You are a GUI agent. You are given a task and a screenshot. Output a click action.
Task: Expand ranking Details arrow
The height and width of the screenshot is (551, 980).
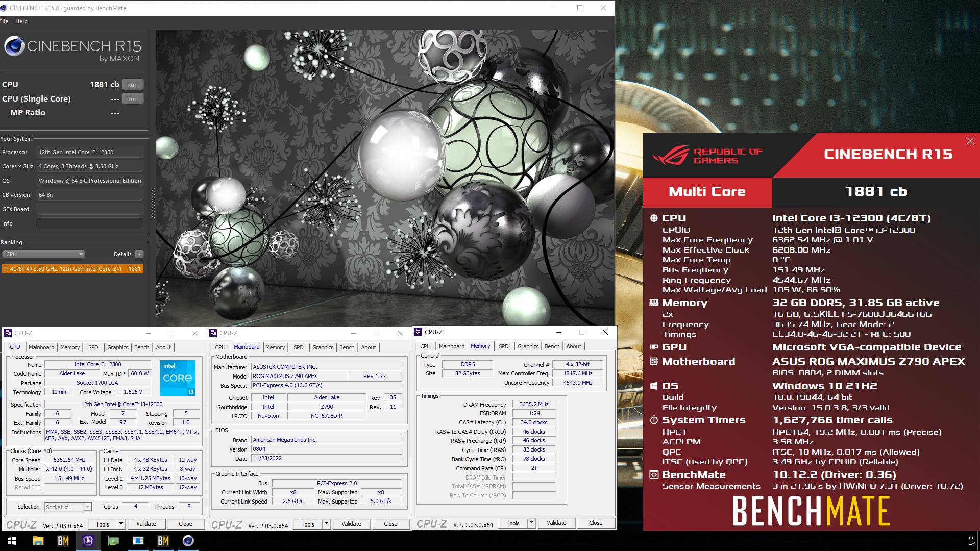point(139,254)
